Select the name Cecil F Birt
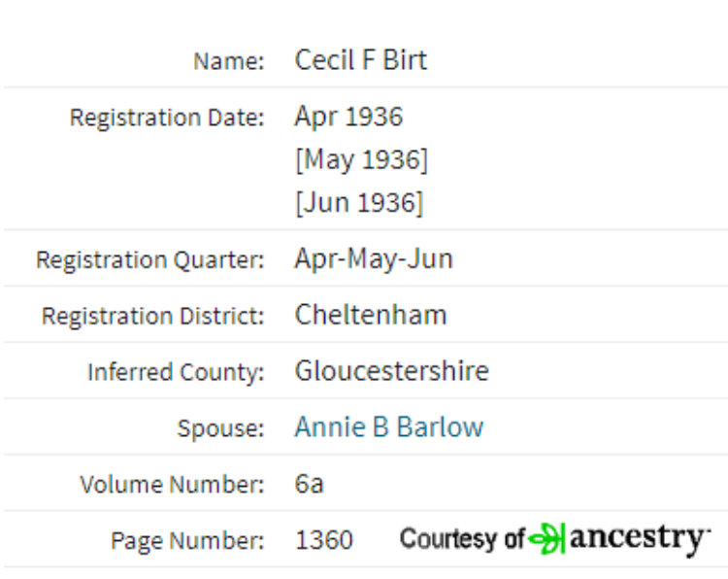Viewport: 728px width, 579px height. click(361, 60)
